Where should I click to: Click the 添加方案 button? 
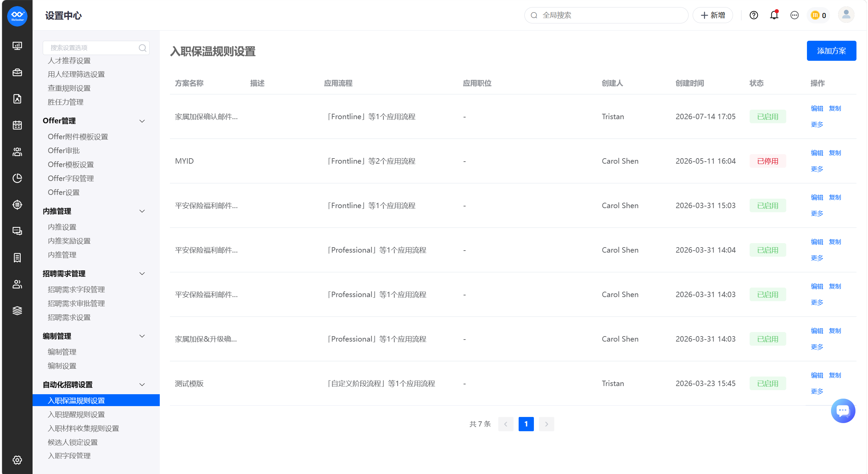831,51
